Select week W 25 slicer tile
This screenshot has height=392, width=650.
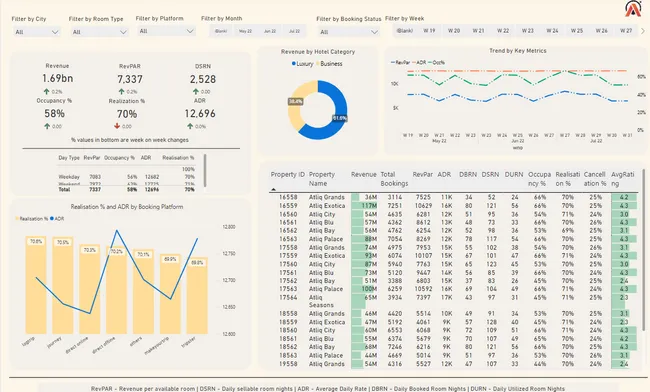click(x=577, y=31)
